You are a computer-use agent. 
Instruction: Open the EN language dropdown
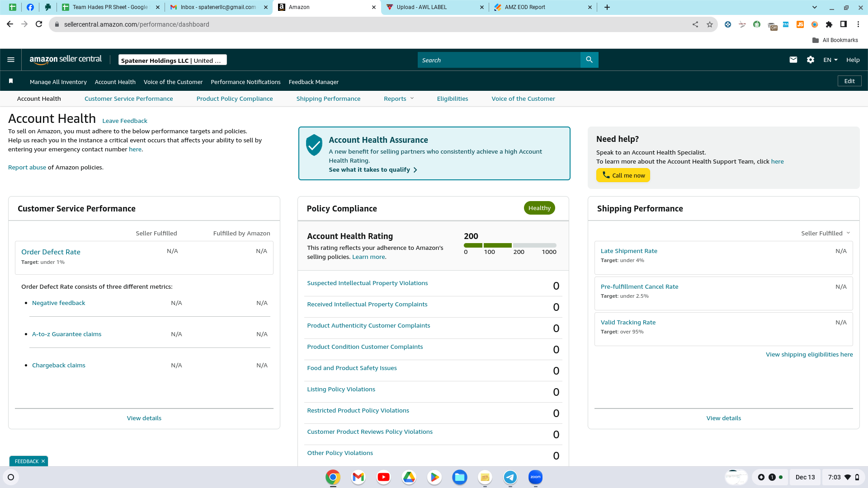pyautogui.click(x=830, y=60)
